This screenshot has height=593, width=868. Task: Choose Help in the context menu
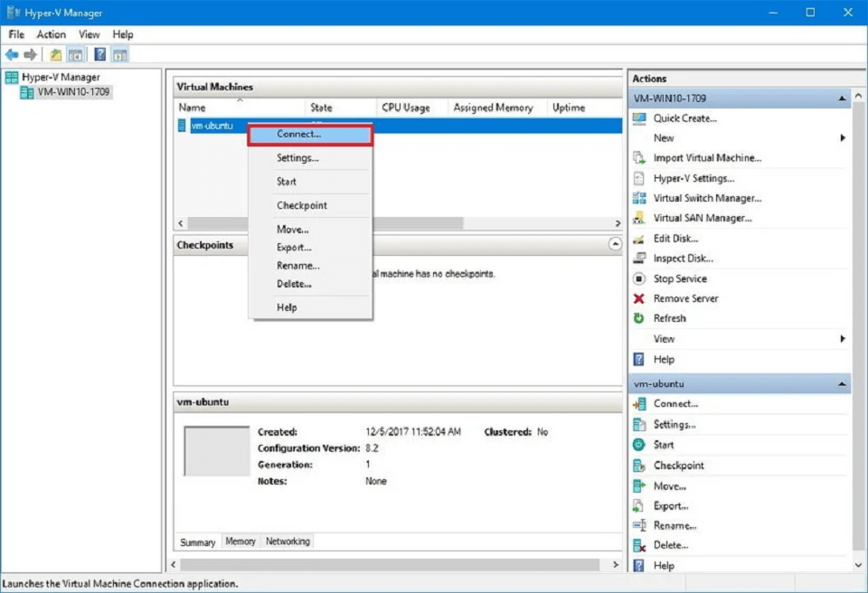point(310,307)
